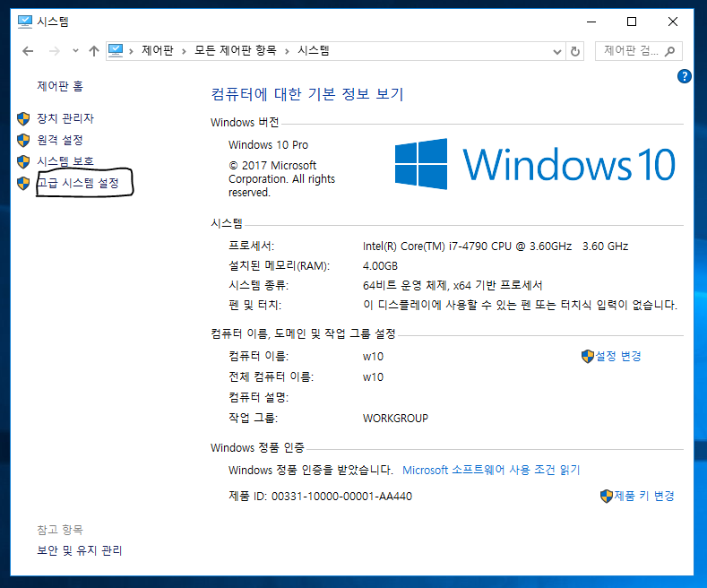
Task: Open 보안 및 유지 관리 link
Action: [80, 550]
